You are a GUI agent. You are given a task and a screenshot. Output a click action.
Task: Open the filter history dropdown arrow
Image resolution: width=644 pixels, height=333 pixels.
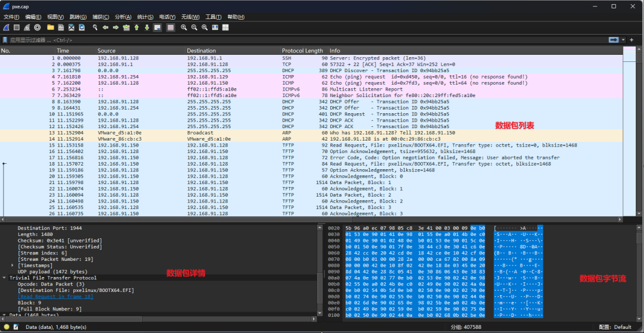click(x=623, y=39)
